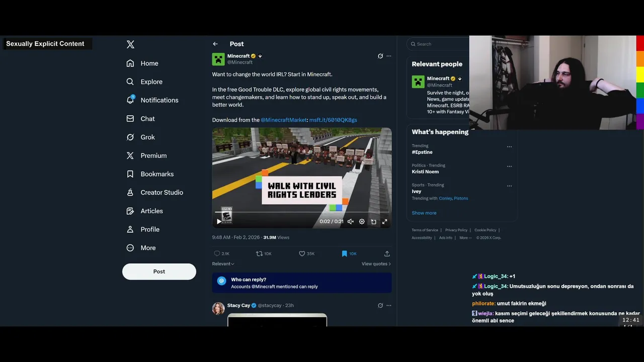This screenshot has height=362, width=644.
Task: Click the Bookmarks sidebar icon
Action: click(x=130, y=174)
